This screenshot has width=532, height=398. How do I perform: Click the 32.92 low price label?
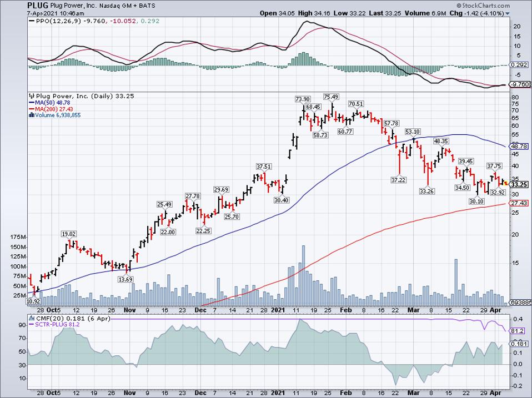pyautogui.click(x=498, y=192)
